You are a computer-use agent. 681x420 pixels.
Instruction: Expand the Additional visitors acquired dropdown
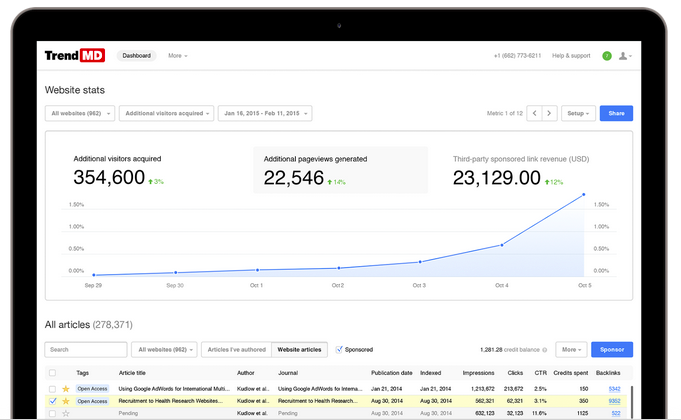pos(166,114)
